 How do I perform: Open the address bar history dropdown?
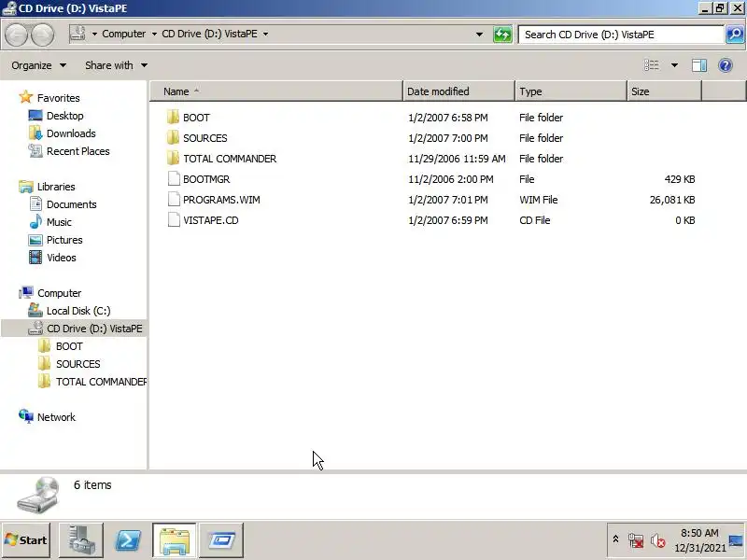(x=479, y=35)
